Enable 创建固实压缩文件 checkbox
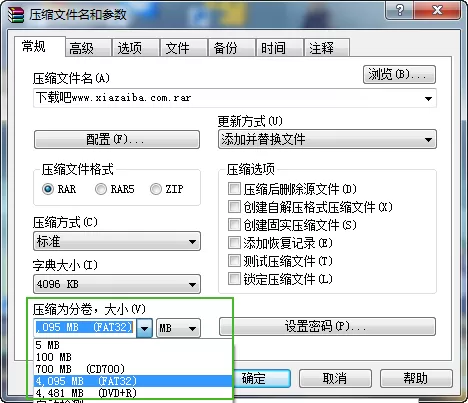This screenshot has width=468, height=403. 234,225
